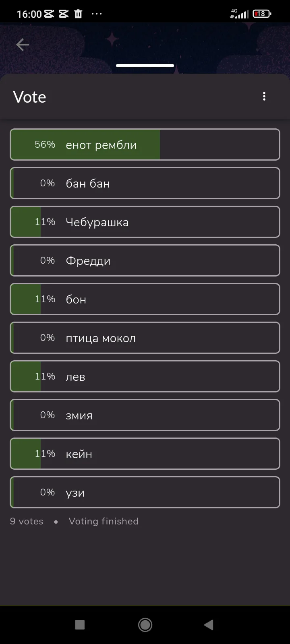
Task: Tap the bottom sheet drag handle
Action: [145, 66]
